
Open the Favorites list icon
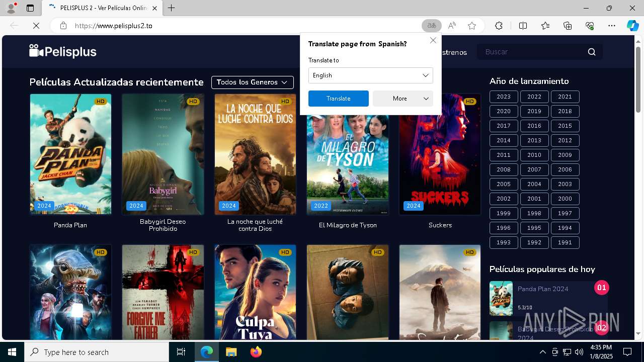pyautogui.click(x=545, y=26)
